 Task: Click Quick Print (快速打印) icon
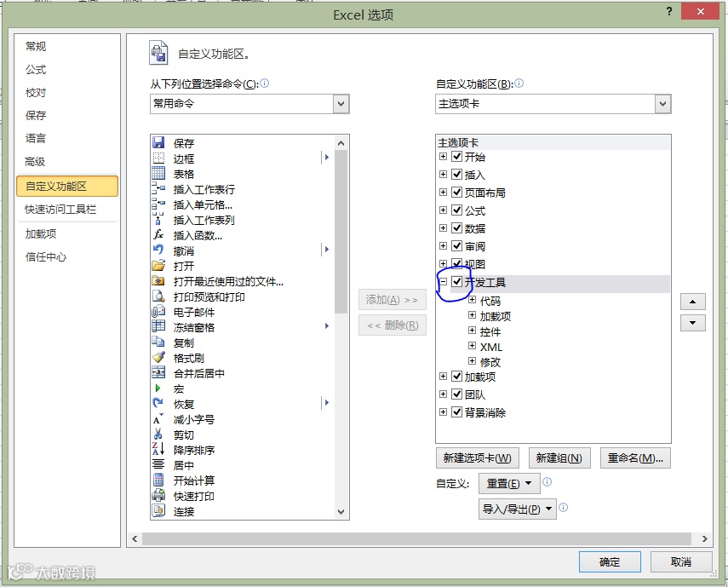(158, 495)
